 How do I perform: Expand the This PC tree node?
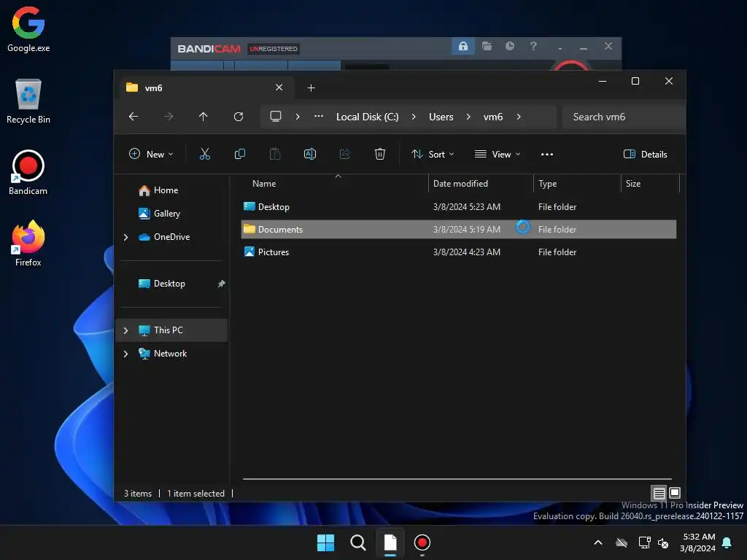point(125,330)
